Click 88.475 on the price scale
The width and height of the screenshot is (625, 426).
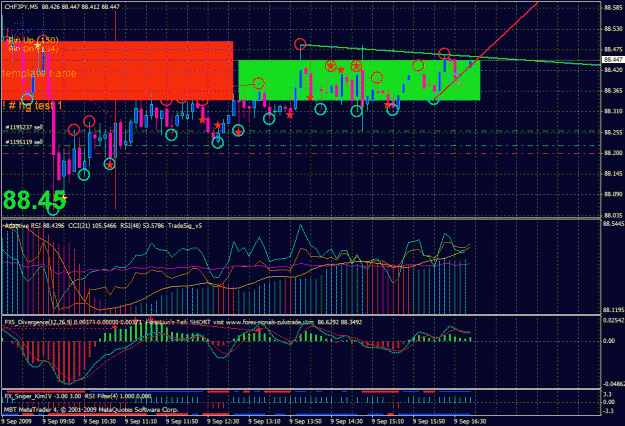coord(613,49)
